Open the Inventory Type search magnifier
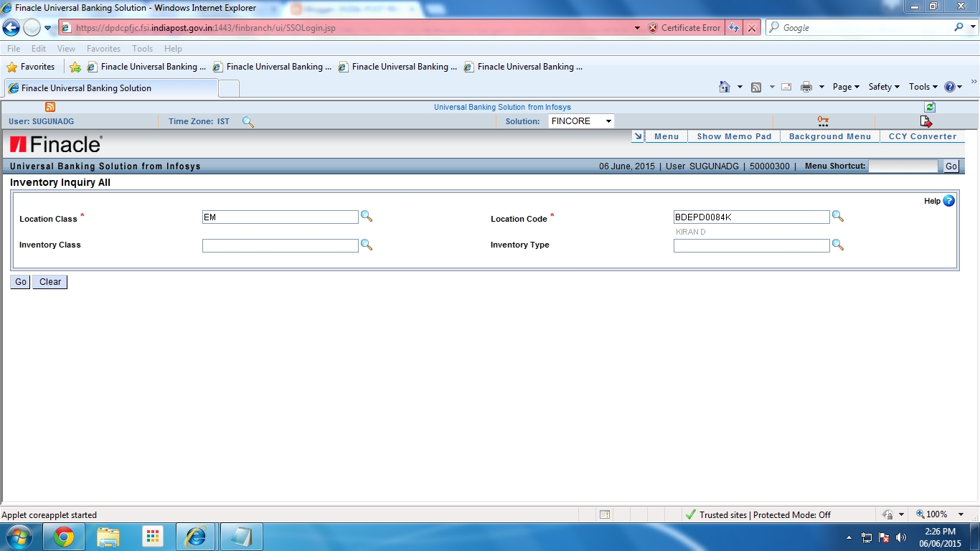 [x=838, y=245]
